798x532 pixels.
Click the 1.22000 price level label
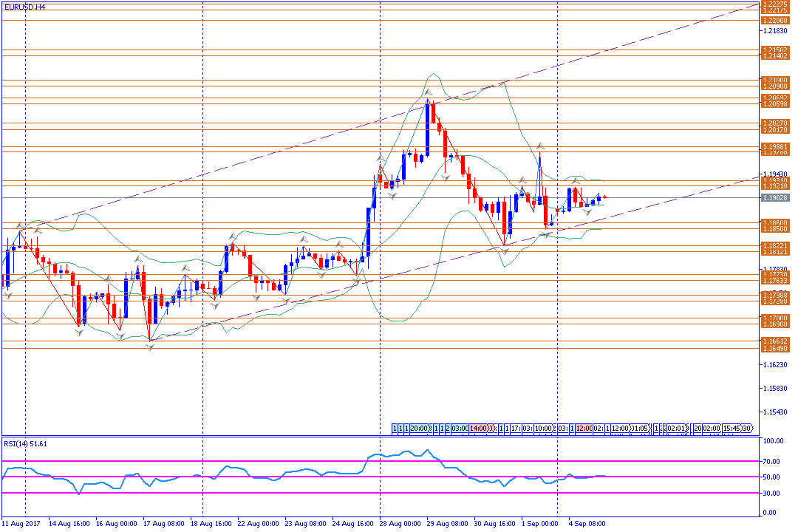pyautogui.click(x=774, y=20)
